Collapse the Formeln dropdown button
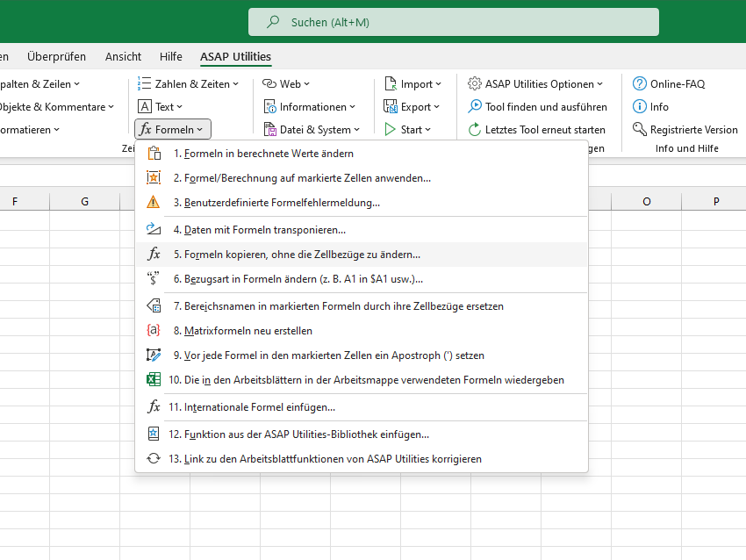The height and width of the screenshot is (560, 746). coord(173,129)
